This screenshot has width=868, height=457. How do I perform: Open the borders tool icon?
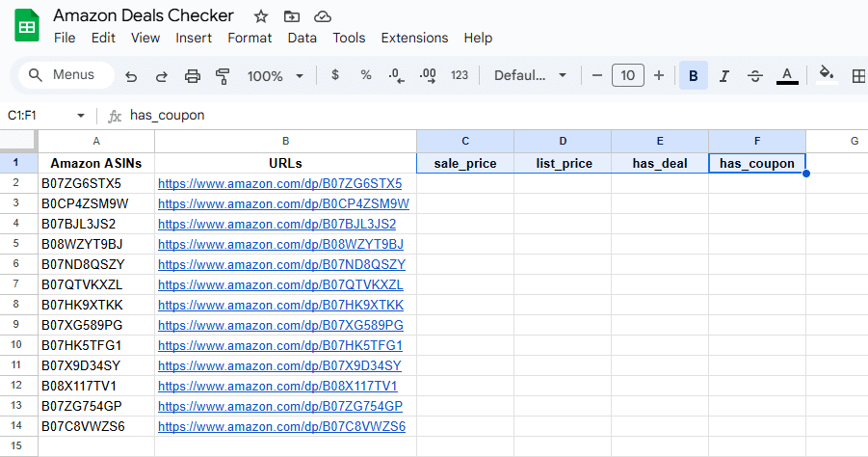(858, 75)
